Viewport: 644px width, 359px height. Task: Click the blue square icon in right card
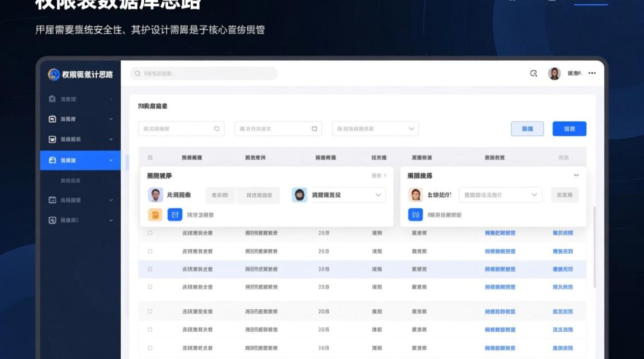[x=415, y=215]
